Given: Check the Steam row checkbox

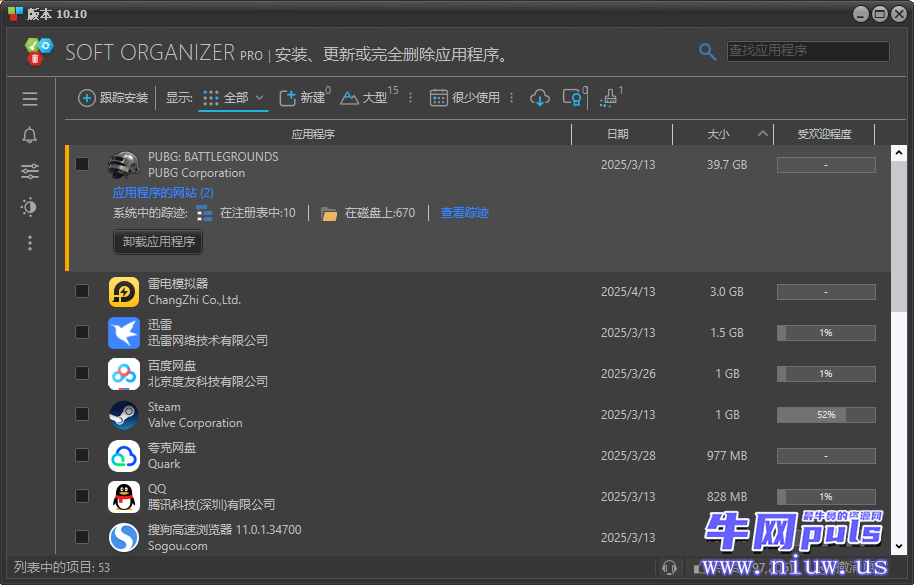Looking at the screenshot, I should (82, 414).
